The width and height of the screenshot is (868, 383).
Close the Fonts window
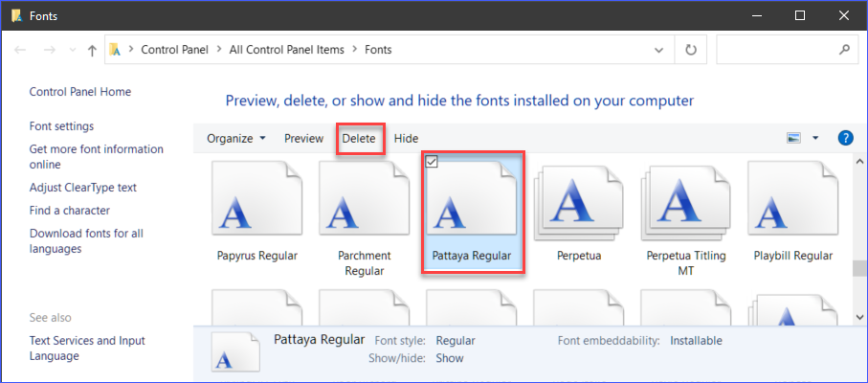point(844,15)
